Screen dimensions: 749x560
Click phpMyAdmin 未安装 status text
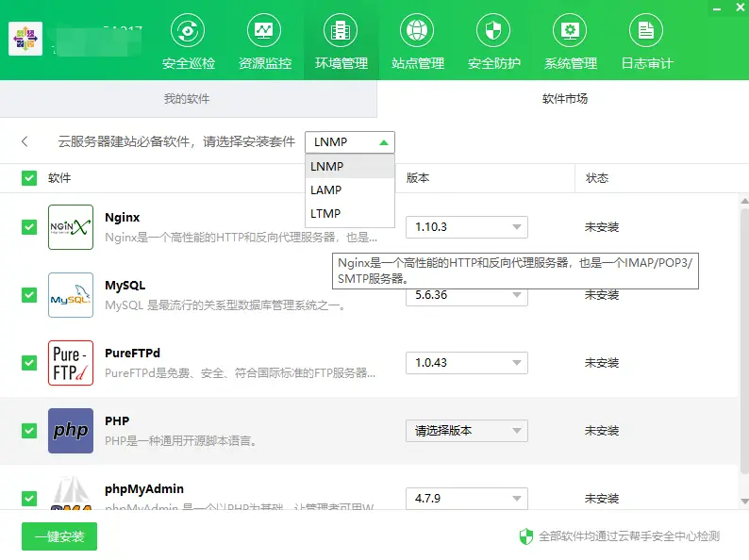tap(602, 499)
